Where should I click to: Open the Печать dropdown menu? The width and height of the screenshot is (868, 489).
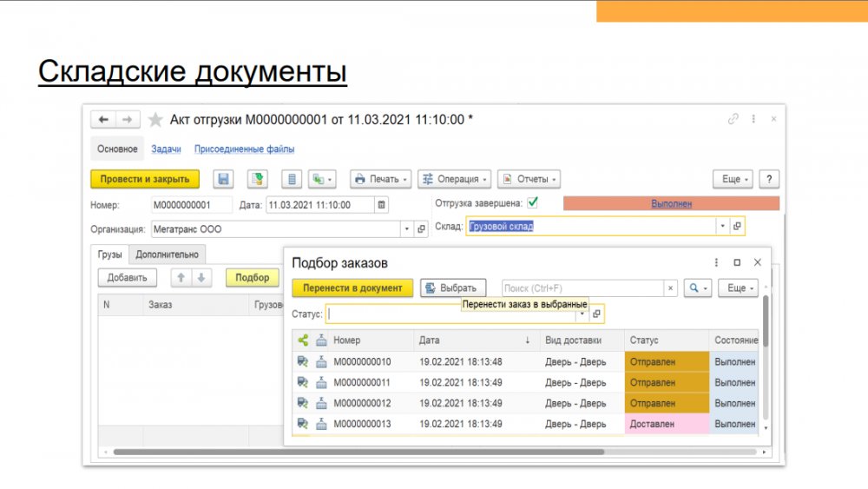click(380, 179)
